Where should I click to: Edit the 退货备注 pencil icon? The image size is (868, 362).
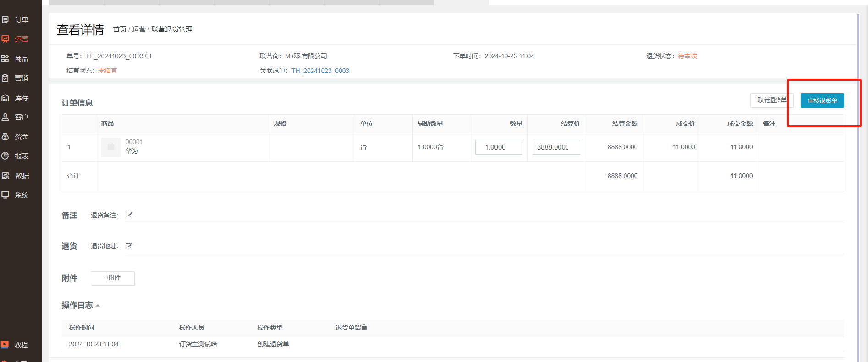(129, 215)
